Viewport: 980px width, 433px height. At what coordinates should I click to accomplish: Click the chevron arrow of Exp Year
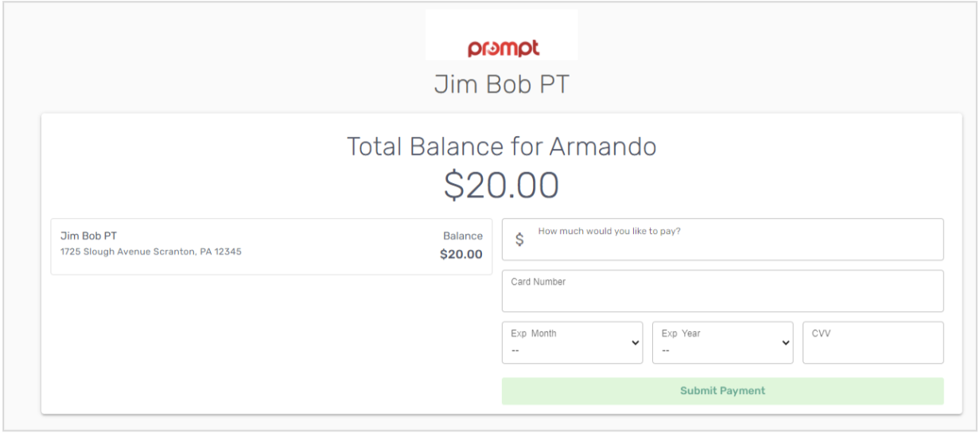785,343
